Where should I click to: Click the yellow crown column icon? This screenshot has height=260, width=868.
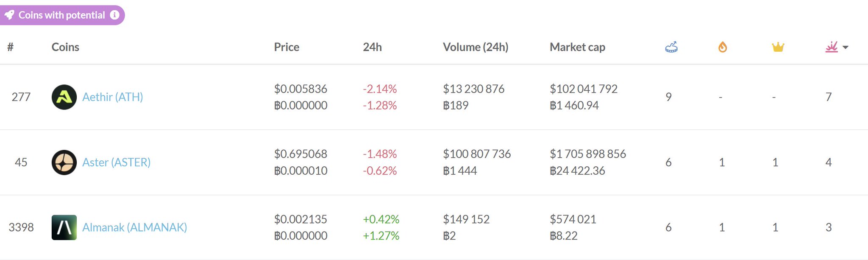(778, 47)
